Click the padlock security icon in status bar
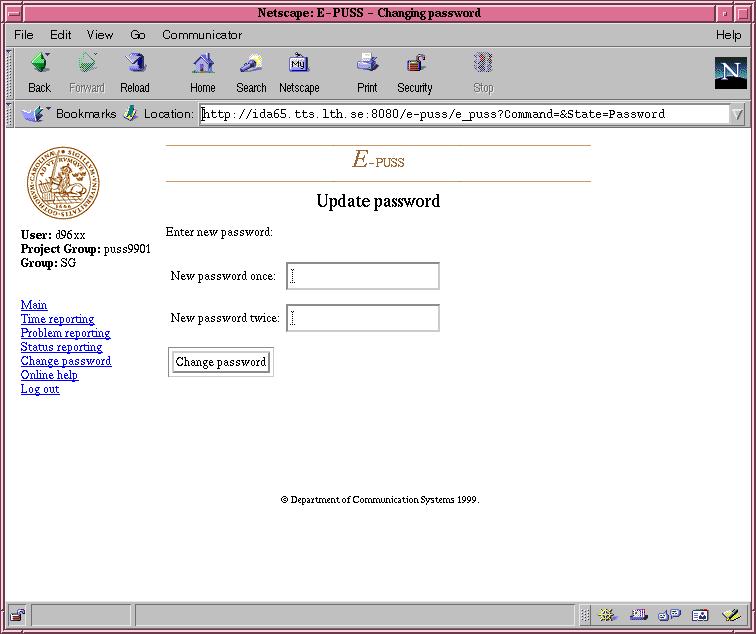 click(18, 615)
